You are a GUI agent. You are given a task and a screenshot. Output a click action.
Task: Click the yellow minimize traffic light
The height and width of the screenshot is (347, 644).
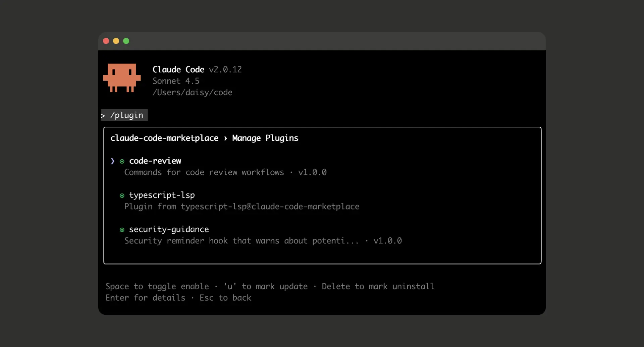(x=116, y=41)
